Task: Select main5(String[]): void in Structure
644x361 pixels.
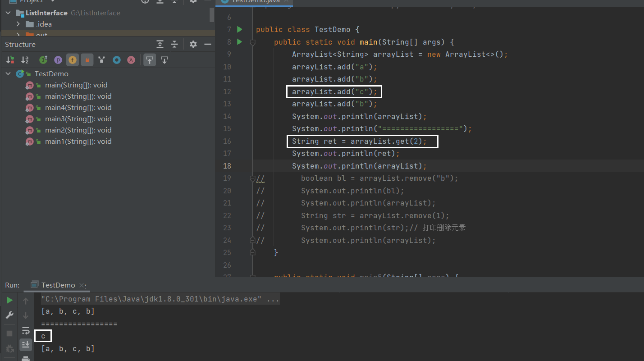Action: 78,96
